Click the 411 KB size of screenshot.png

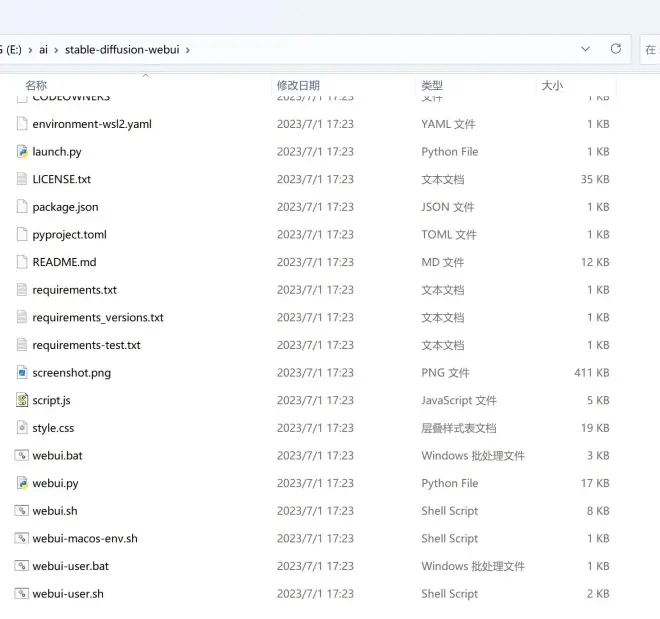click(x=591, y=372)
